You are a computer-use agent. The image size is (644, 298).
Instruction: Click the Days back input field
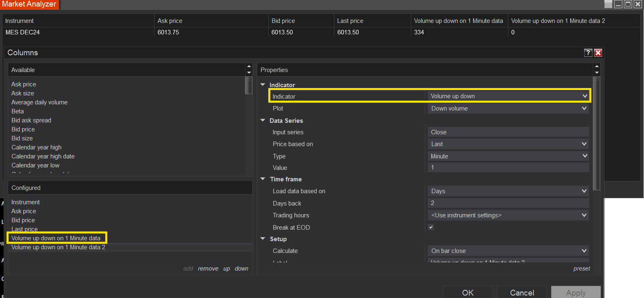point(508,203)
